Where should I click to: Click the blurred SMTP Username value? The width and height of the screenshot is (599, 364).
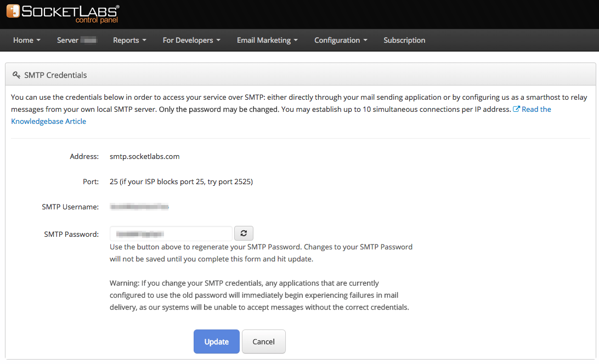(x=139, y=207)
